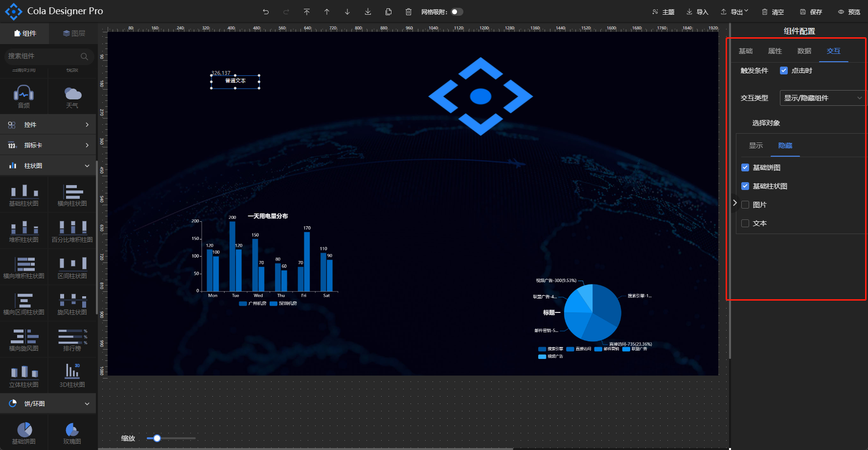Add the 旋风柱状图 chart component

pyautogui.click(x=72, y=304)
